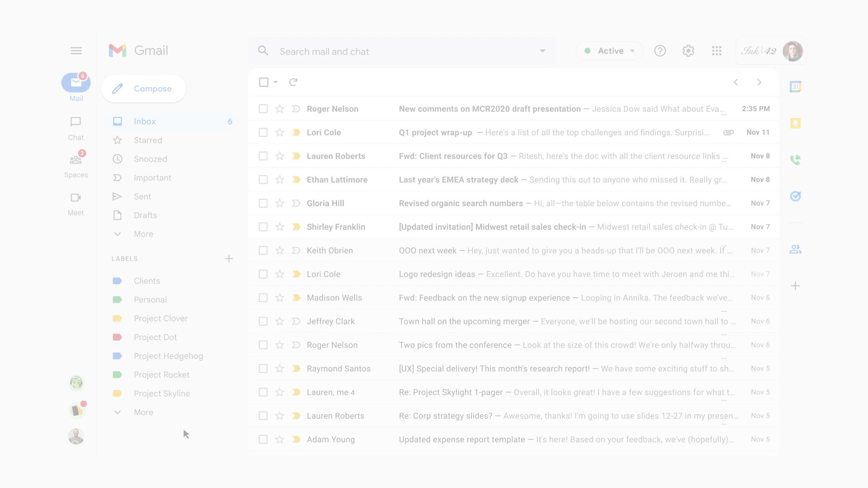Open Tasks in the side panel
868x488 pixels.
(x=795, y=196)
